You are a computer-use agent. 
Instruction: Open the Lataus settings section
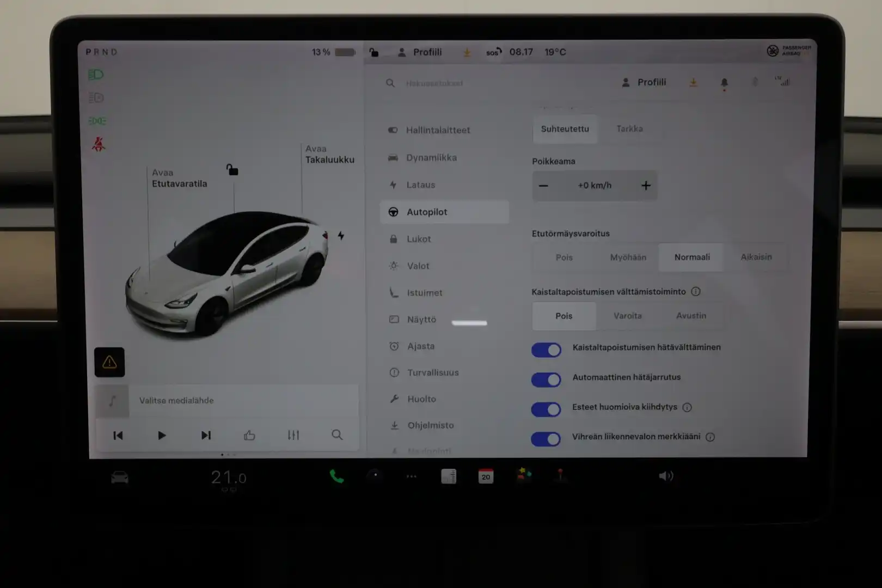point(421,185)
